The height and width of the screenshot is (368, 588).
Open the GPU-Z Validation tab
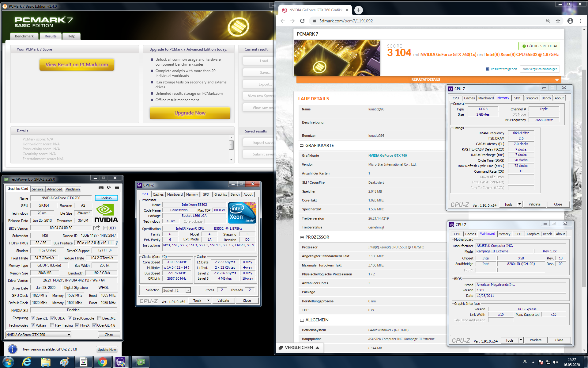coord(73,189)
